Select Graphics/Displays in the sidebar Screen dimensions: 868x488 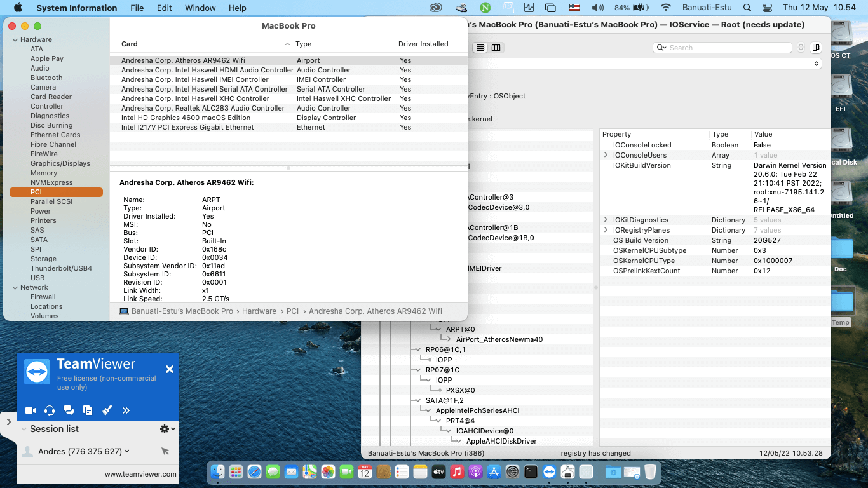point(60,163)
